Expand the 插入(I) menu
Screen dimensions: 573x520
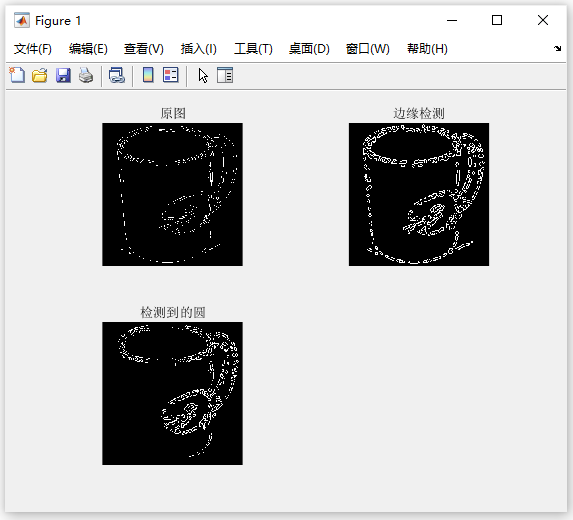coord(198,49)
